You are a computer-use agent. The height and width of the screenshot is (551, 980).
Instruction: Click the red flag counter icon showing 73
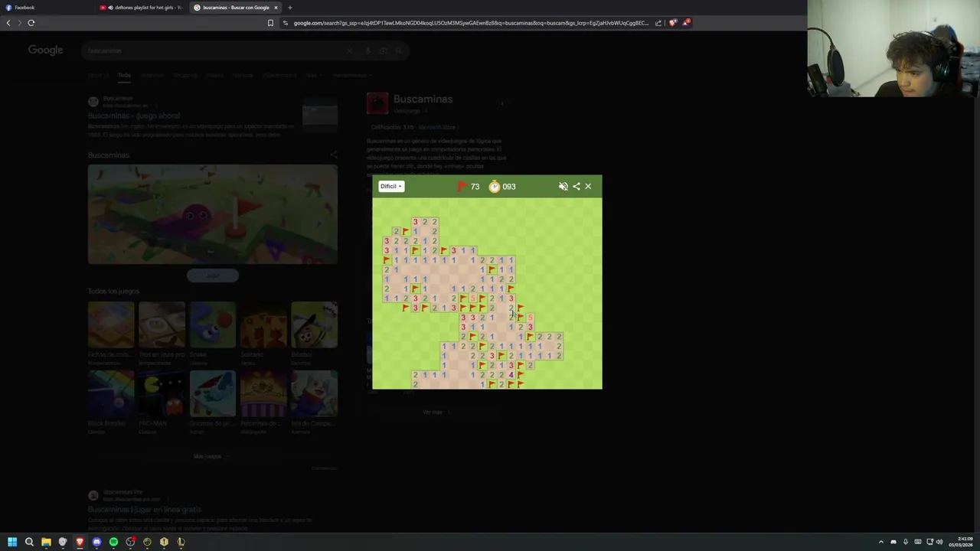pyautogui.click(x=462, y=186)
